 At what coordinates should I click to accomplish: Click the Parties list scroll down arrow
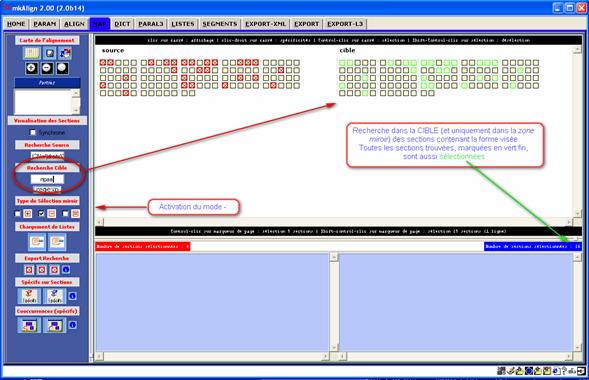76,110
